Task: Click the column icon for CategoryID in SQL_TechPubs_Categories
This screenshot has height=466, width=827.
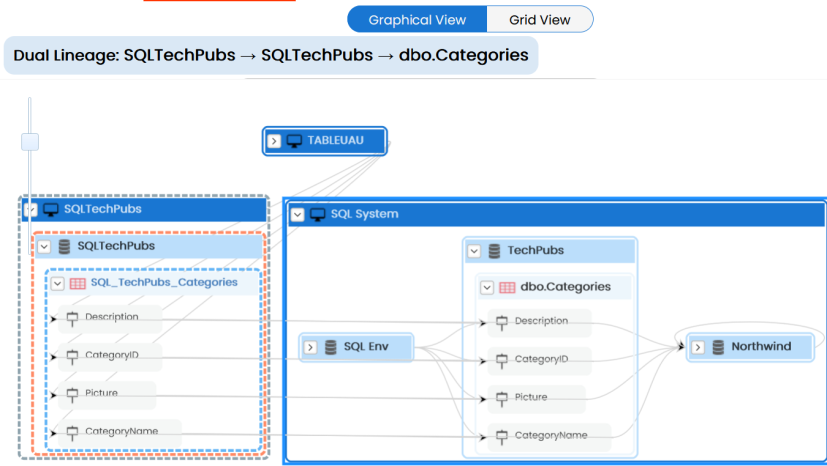Action: (x=72, y=356)
